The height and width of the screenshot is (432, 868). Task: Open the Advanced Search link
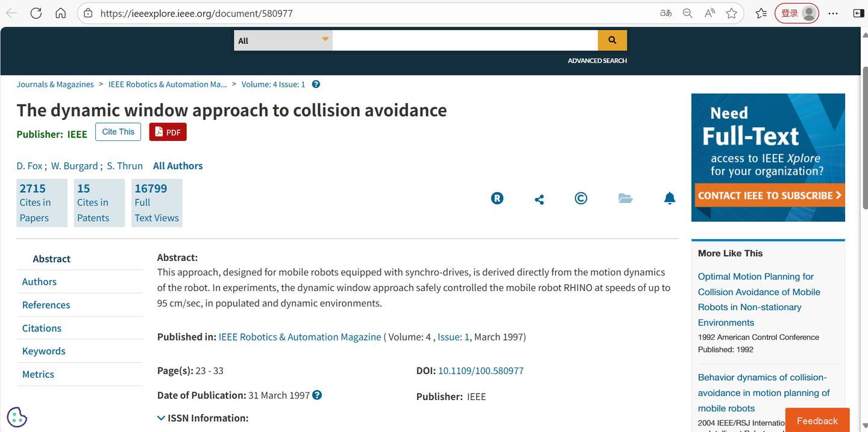click(x=597, y=61)
